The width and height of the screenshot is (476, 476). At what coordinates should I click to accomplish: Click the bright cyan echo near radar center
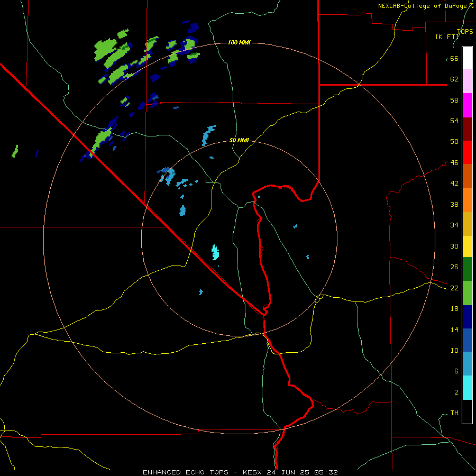point(215,253)
